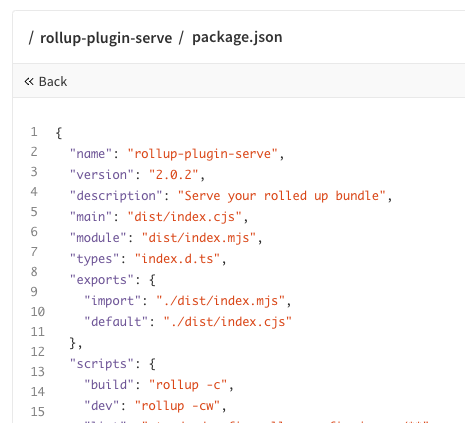Viewport: 465px width, 423px height.
Task: Click the "dist/index.mjs" module value
Action: [199, 238]
